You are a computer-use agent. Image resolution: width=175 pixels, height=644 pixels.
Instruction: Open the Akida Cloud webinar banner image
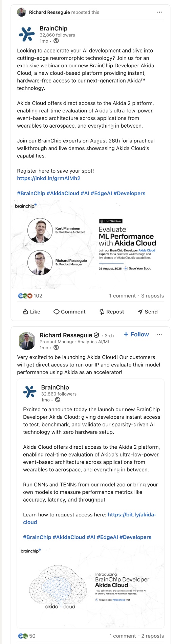pos(90,244)
